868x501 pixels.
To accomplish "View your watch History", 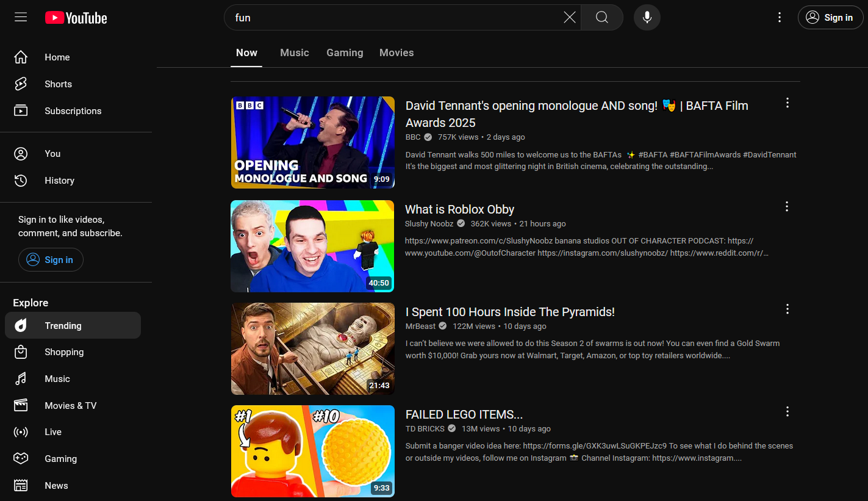I will [x=59, y=180].
